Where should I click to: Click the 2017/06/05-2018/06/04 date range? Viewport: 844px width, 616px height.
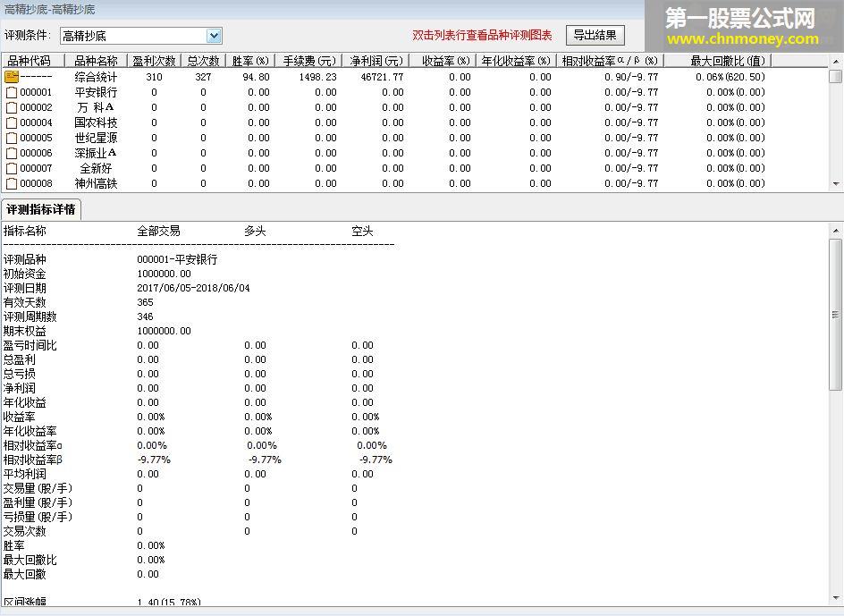[193, 288]
